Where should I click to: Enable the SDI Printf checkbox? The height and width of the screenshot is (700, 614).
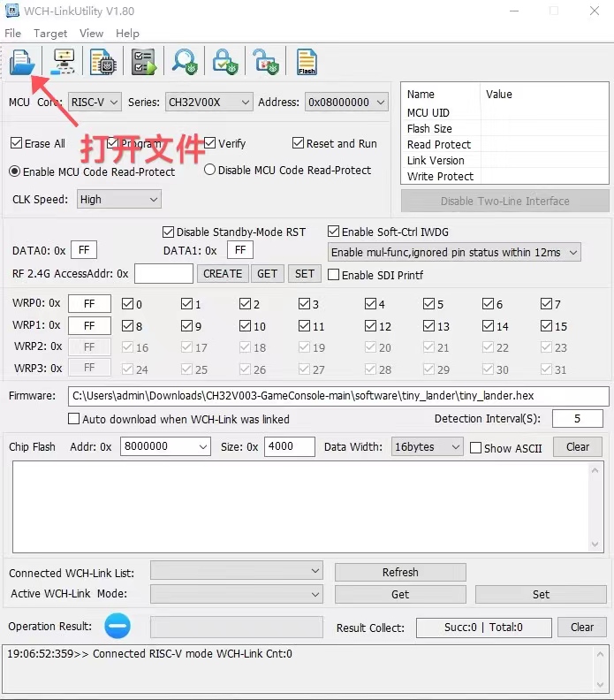click(334, 275)
